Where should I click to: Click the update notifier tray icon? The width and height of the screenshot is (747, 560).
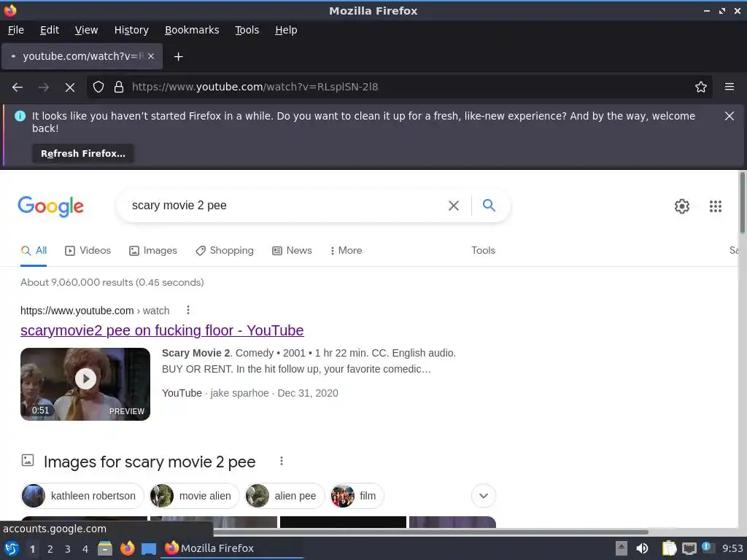click(x=708, y=548)
